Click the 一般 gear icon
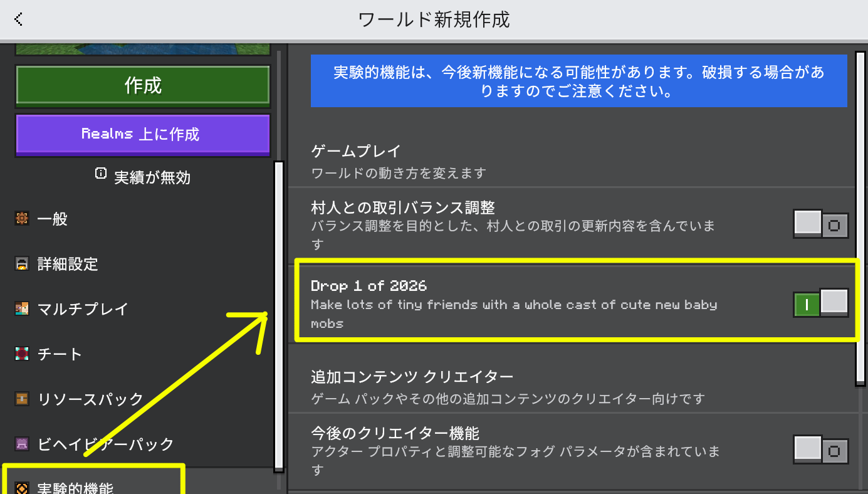 (x=22, y=219)
